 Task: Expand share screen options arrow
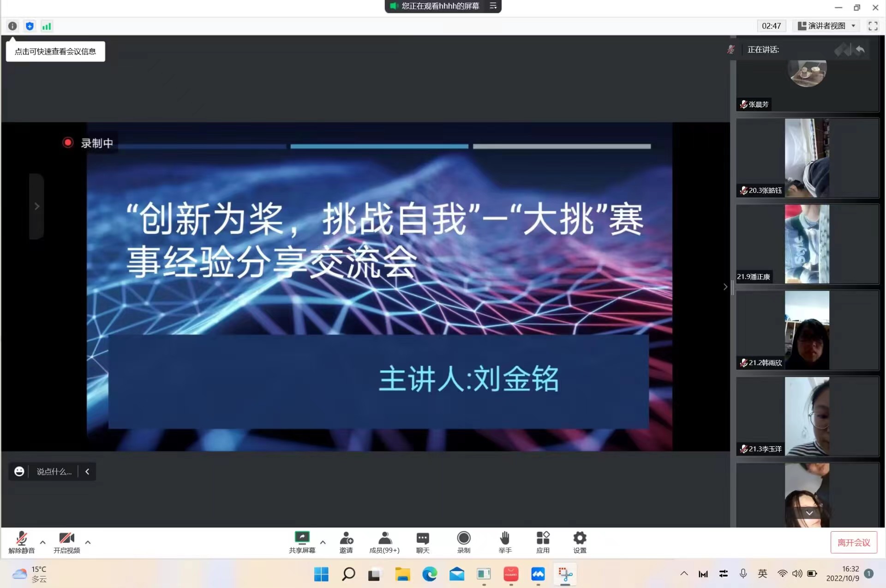pyautogui.click(x=323, y=542)
